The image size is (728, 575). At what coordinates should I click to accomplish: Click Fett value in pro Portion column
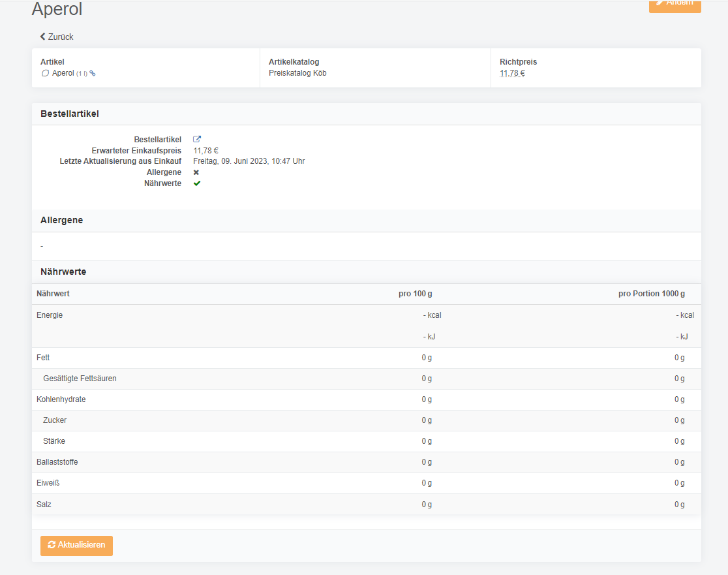[x=680, y=358]
